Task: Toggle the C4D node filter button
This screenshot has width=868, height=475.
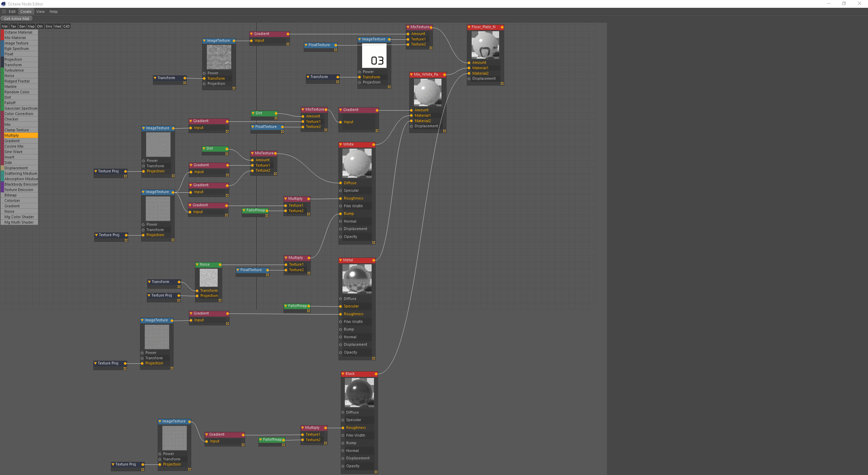Action: click(66, 26)
